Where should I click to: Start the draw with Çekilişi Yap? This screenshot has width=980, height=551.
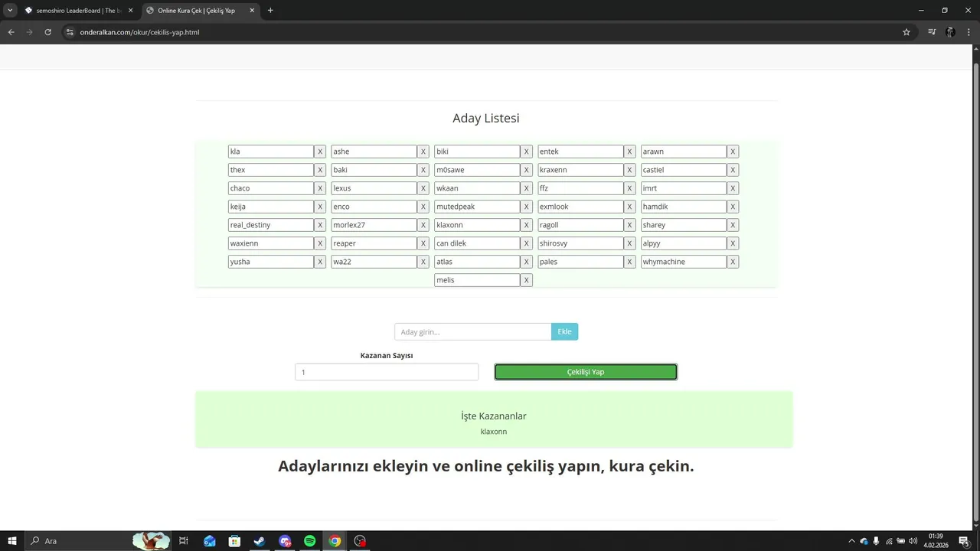pyautogui.click(x=586, y=372)
